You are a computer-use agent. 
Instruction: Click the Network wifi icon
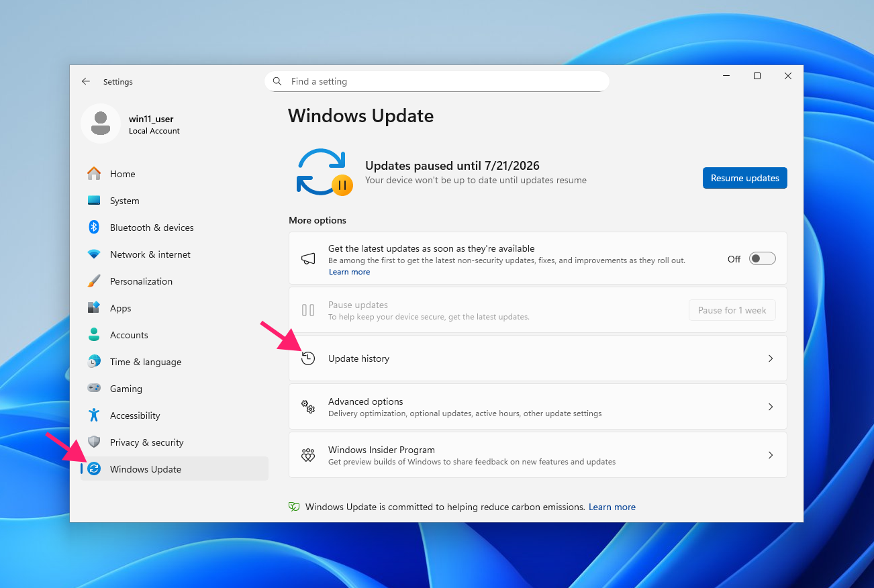click(x=94, y=254)
